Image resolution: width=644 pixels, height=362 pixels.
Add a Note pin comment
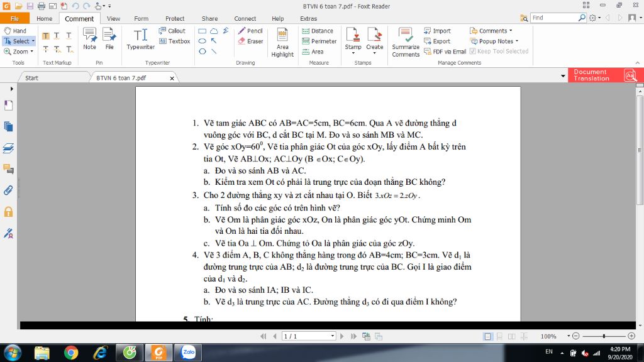(89, 39)
